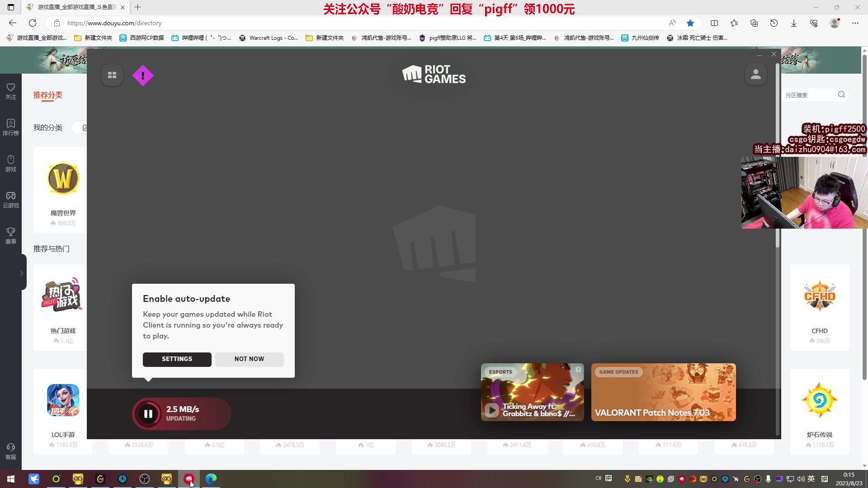Screen dimensions: 868x488
Task: Switch the 英 input language indicator
Action: pyautogui.click(x=811, y=479)
